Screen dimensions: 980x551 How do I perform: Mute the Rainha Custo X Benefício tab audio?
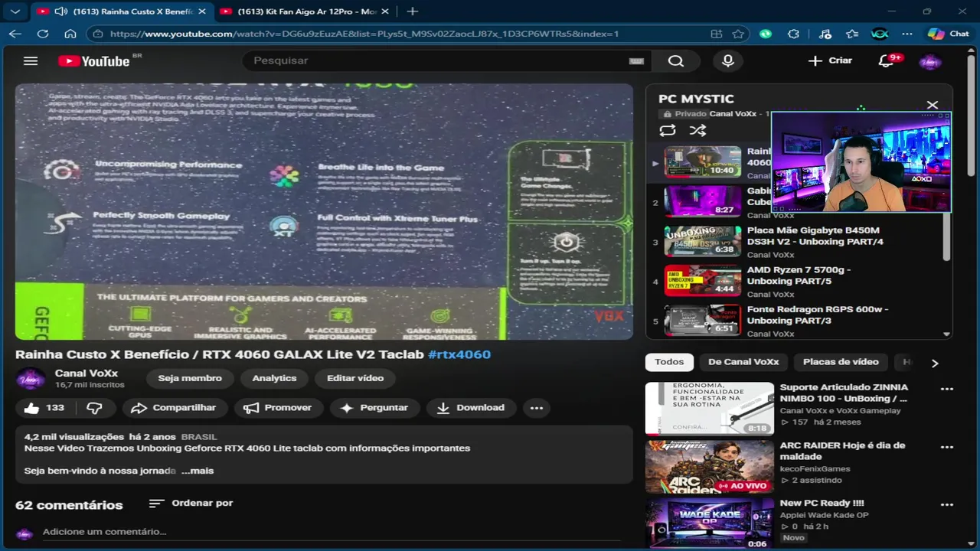tap(60, 11)
